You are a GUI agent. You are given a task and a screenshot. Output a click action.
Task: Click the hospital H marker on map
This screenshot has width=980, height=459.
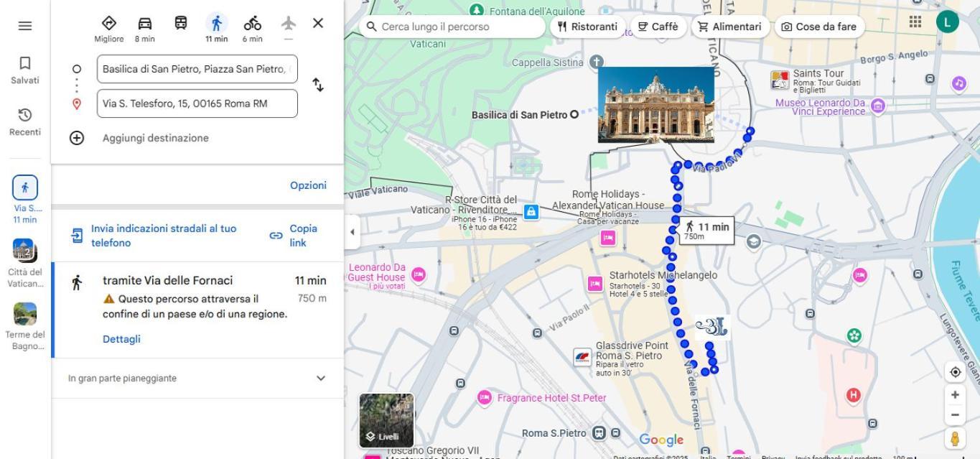pos(853,394)
